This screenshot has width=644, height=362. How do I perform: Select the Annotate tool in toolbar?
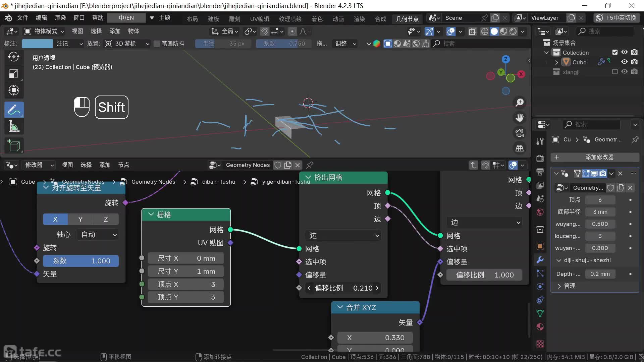click(14, 110)
